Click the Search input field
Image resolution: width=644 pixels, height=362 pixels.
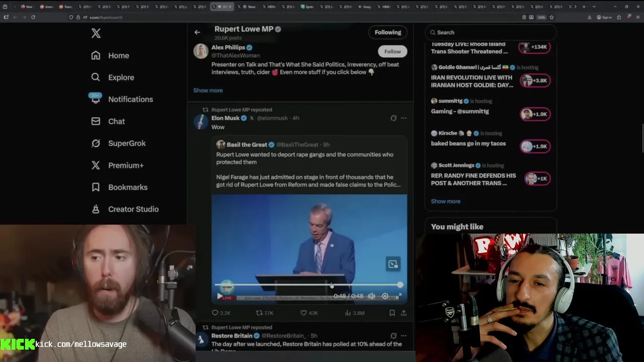(x=491, y=32)
